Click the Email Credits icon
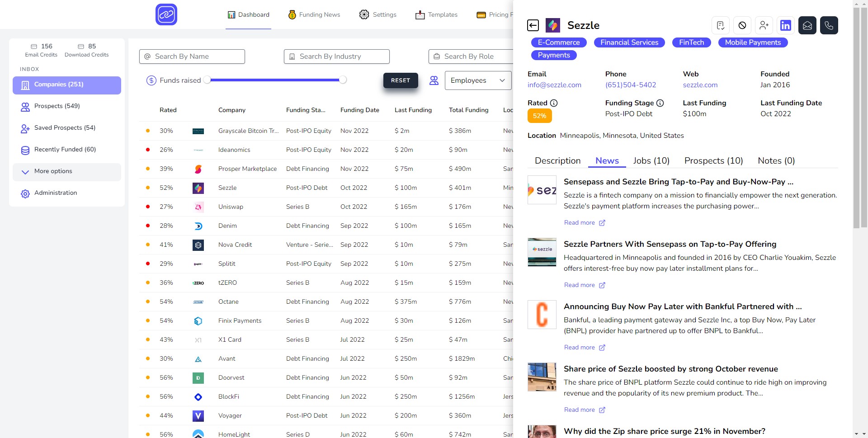This screenshot has height=438, width=868. (34, 47)
